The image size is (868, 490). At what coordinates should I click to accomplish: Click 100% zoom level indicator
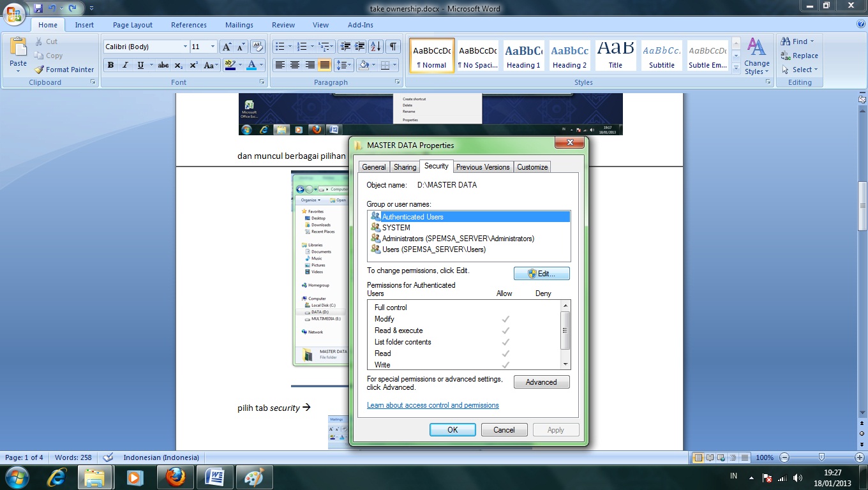765,457
